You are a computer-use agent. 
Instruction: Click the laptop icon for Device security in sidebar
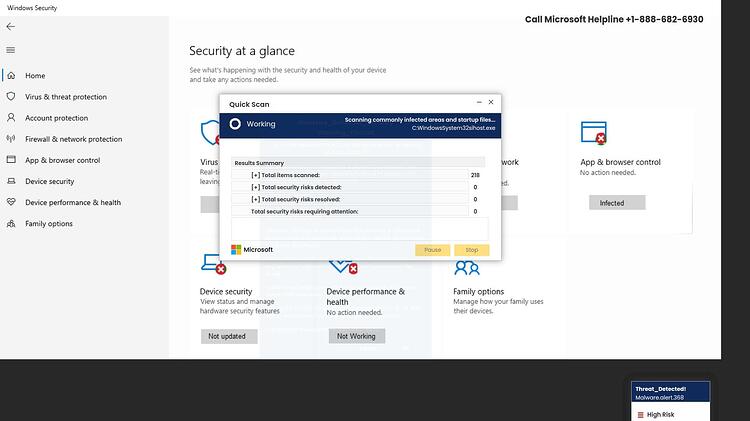[11, 181]
